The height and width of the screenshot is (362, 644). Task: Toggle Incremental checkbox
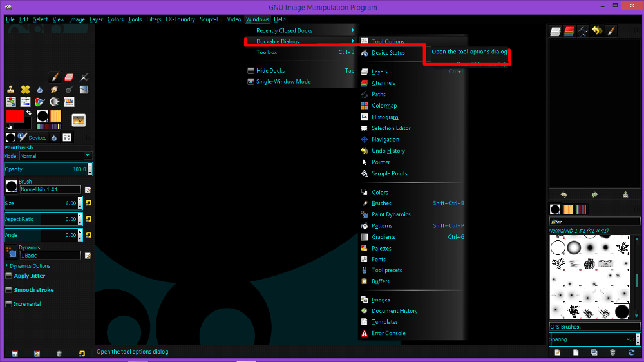[x=8, y=304]
